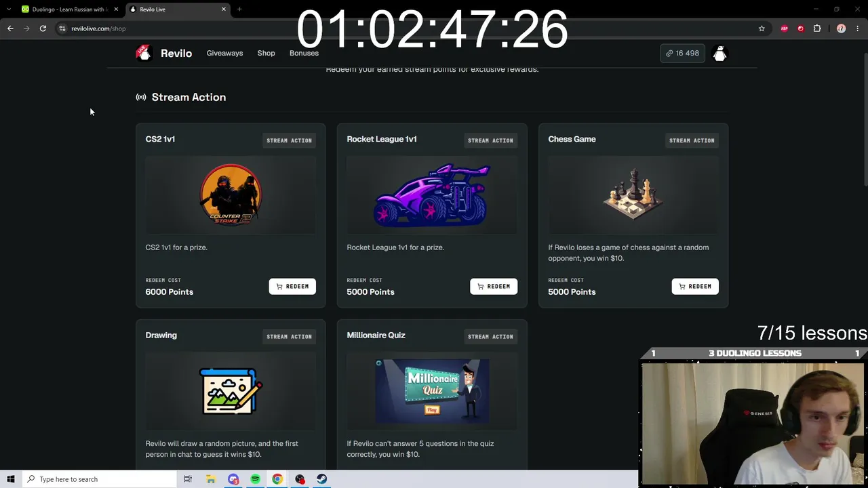
Task: Click the Chess Game card title
Action: point(572,139)
